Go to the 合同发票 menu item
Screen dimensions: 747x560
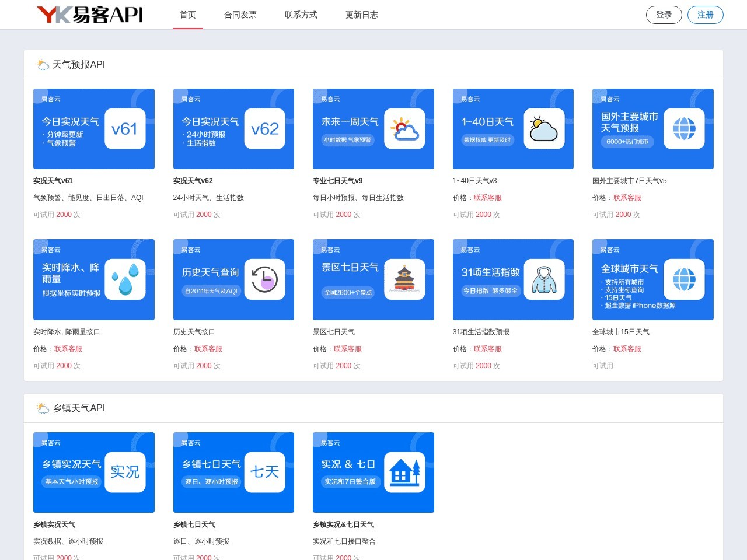click(240, 15)
